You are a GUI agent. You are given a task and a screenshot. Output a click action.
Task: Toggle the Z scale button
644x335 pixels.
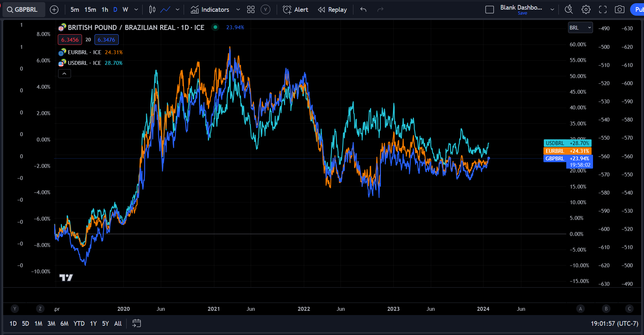pyautogui.click(x=40, y=309)
